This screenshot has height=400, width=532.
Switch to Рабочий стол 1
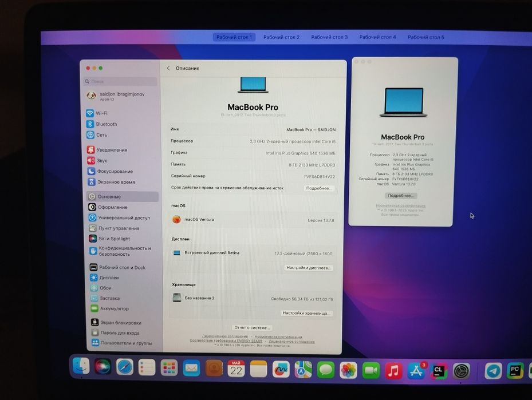(x=234, y=37)
